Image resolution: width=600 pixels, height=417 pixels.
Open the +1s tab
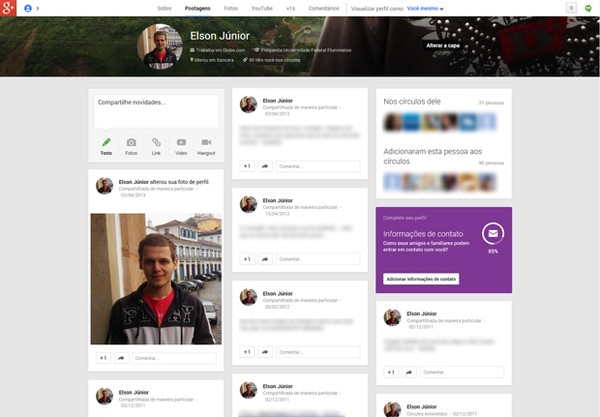290,8
